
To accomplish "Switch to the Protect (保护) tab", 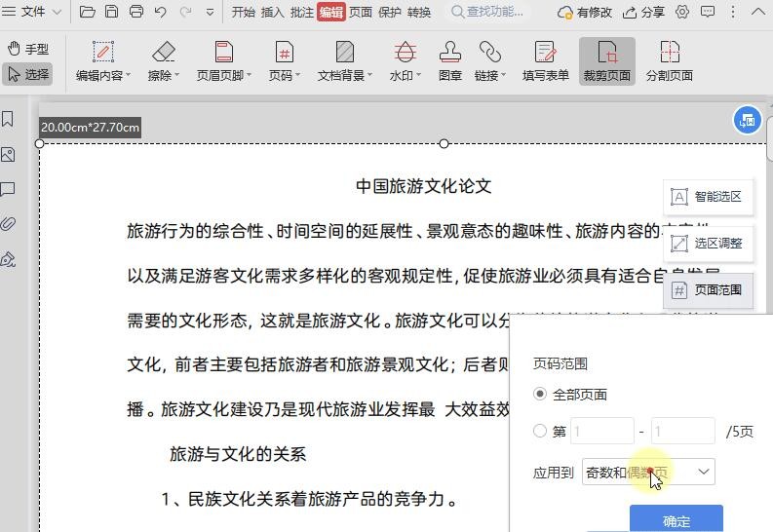I will tap(389, 12).
